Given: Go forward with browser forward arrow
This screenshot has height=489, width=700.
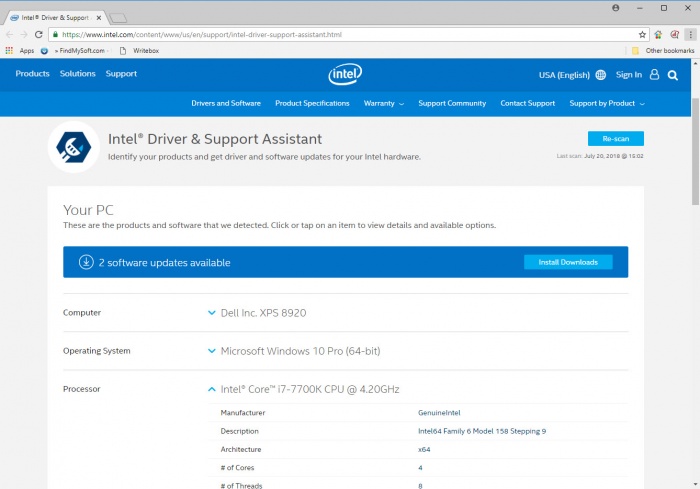Looking at the screenshot, I should point(24,34).
